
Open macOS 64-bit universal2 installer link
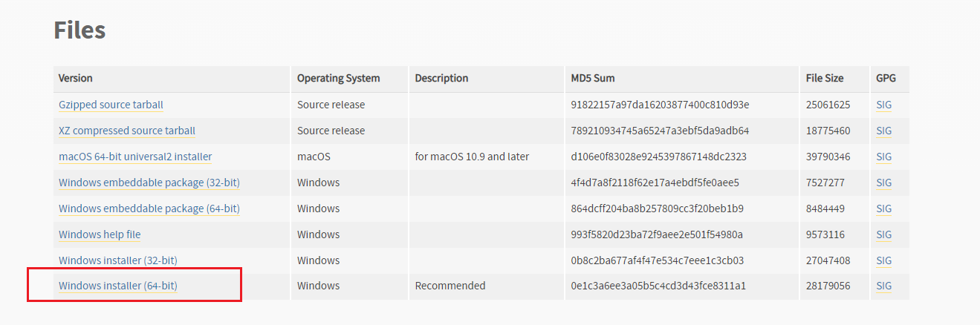click(135, 157)
